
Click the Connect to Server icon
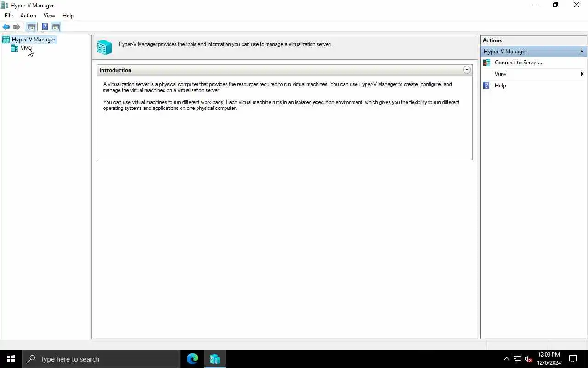486,63
